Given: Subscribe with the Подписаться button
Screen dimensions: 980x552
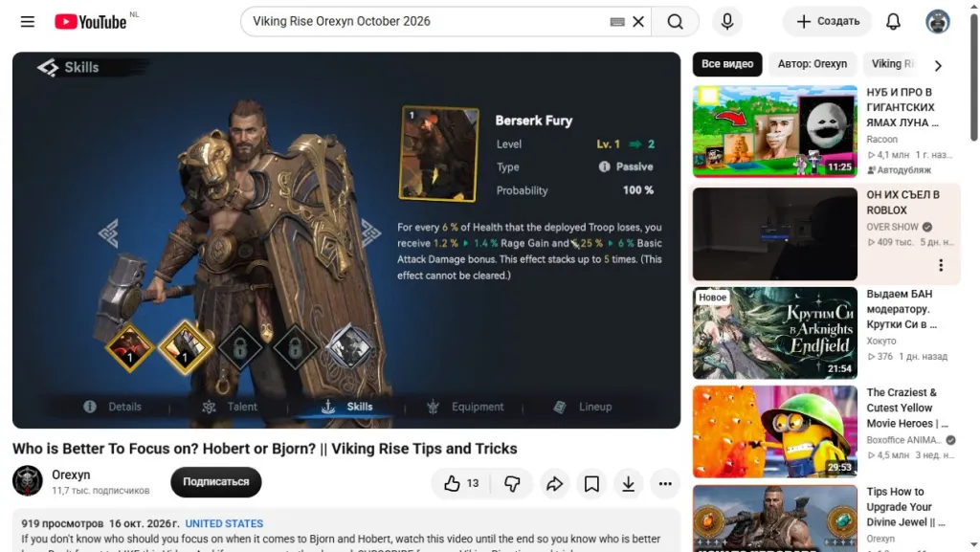Looking at the screenshot, I should click(x=215, y=482).
